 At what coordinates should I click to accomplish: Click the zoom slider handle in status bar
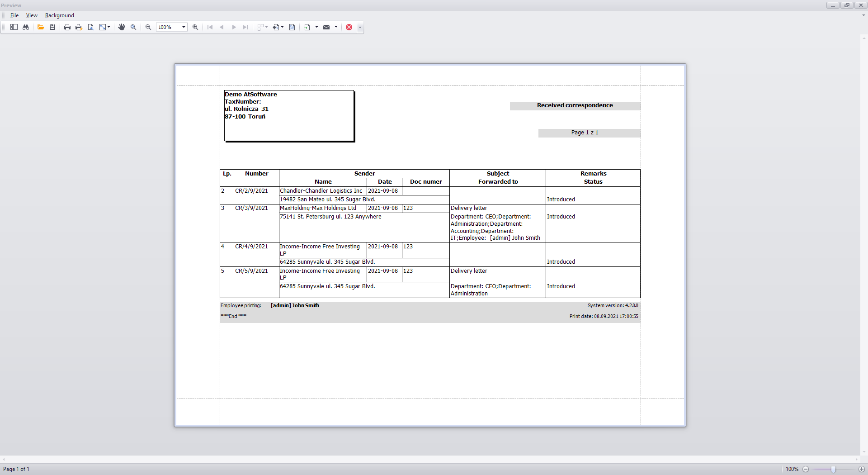click(x=833, y=469)
